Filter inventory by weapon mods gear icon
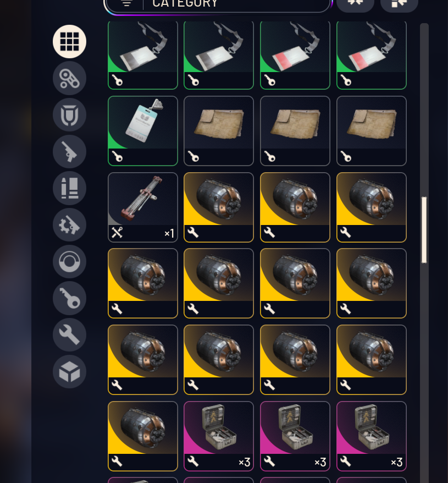The height and width of the screenshot is (483, 448). [69, 225]
